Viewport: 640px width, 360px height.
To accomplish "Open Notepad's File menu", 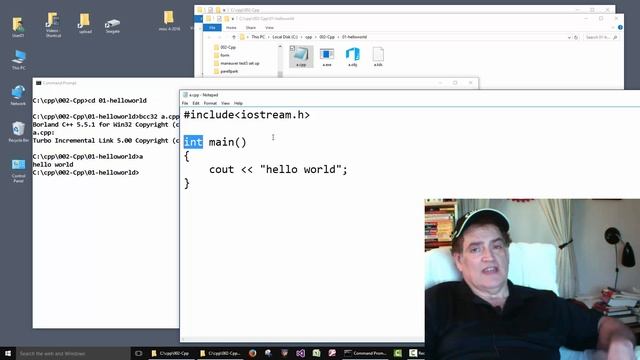I will 185,103.
